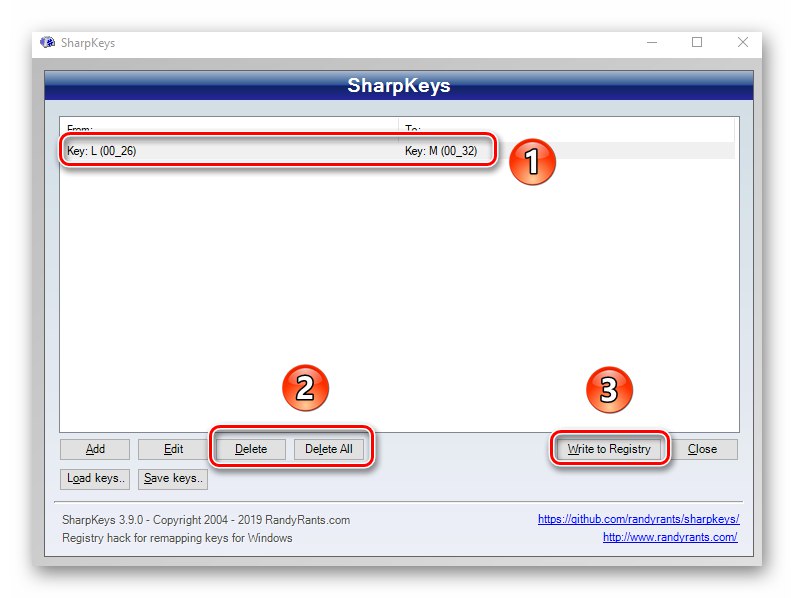Select the Key: L (00_26) entry
The image size is (794, 598).
(101, 151)
